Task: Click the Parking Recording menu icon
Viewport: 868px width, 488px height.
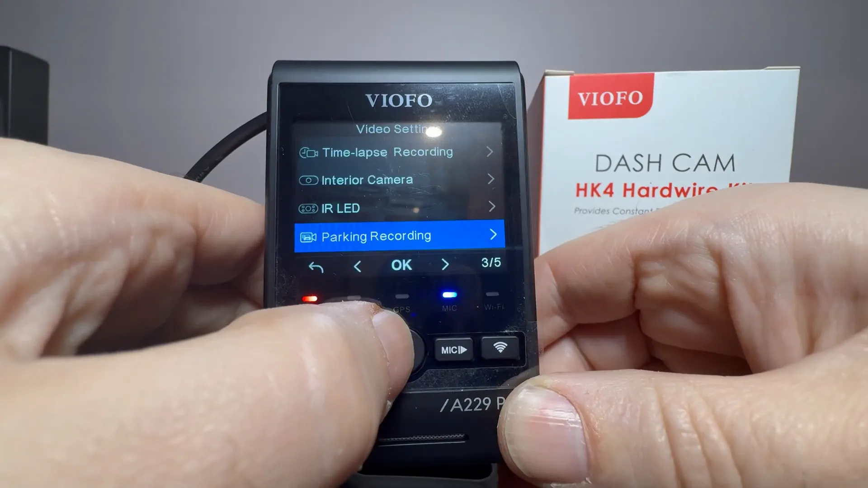Action: (x=307, y=236)
